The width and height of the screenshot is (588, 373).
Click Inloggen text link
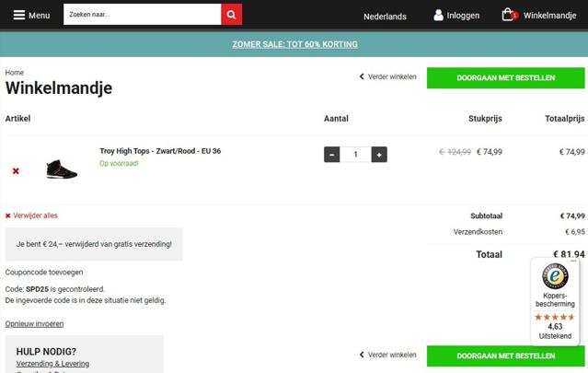(x=463, y=16)
